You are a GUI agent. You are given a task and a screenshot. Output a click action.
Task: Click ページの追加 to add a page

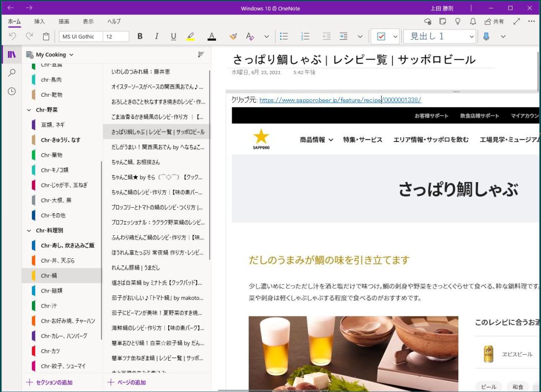126,382
